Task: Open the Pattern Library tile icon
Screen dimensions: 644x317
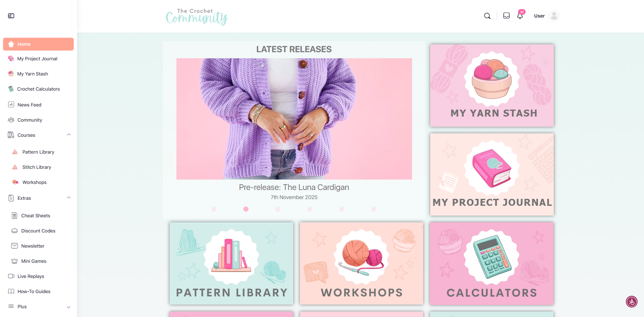Action: tap(231, 257)
